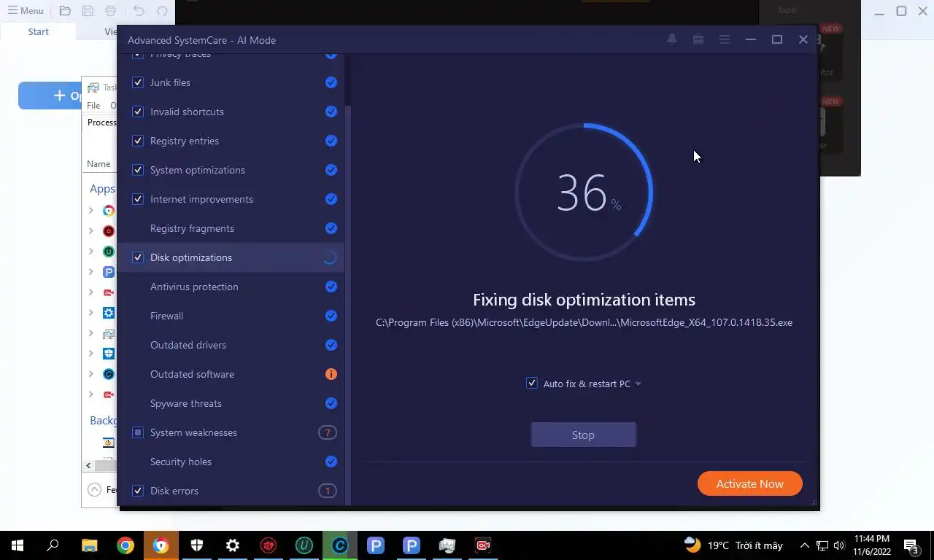This screenshot has width=934, height=560.
Task: Uncheck the Junk files checkbox
Action: 138,82
